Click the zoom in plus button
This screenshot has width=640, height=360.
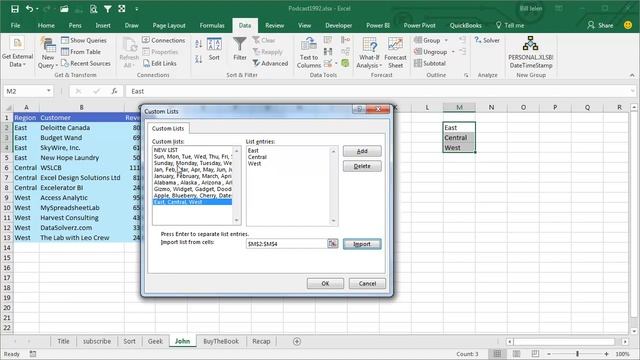coord(607,354)
